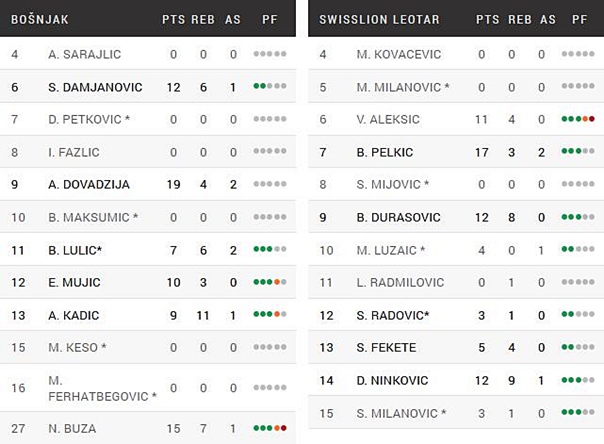Image resolution: width=604 pixels, height=444 pixels.
Task: Sort Bošnjak table by PTS column
Action: coord(173,19)
